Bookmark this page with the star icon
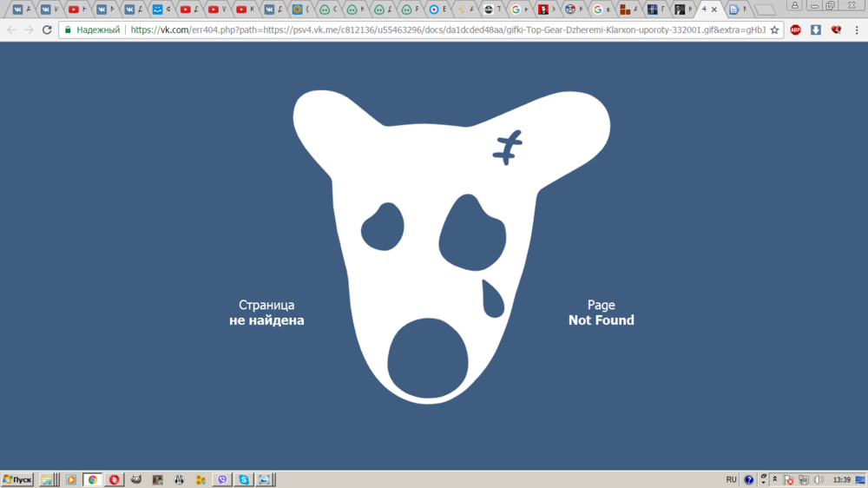This screenshot has width=868, height=488. (x=774, y=30)
